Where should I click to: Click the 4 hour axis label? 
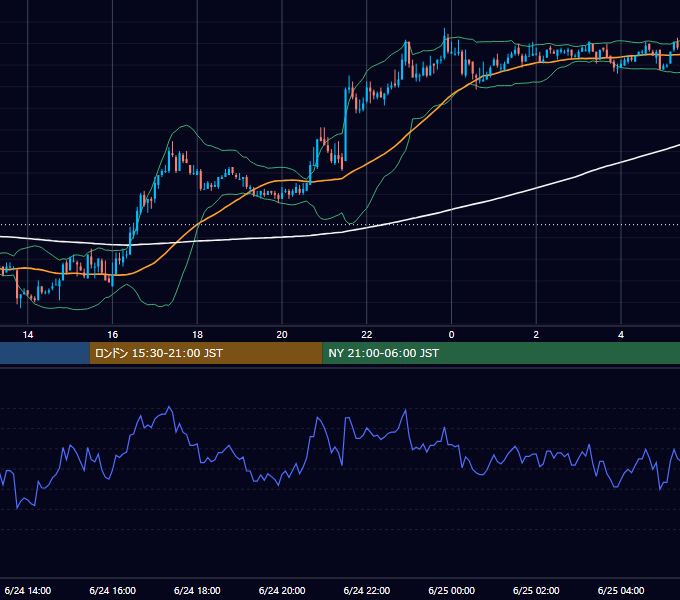pos(621,335)
